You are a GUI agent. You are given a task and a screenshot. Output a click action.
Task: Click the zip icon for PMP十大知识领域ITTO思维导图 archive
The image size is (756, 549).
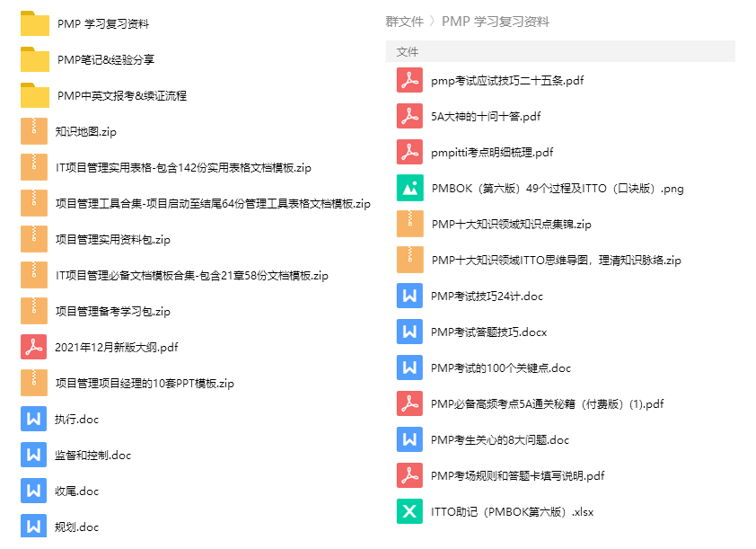click(409, 260)
